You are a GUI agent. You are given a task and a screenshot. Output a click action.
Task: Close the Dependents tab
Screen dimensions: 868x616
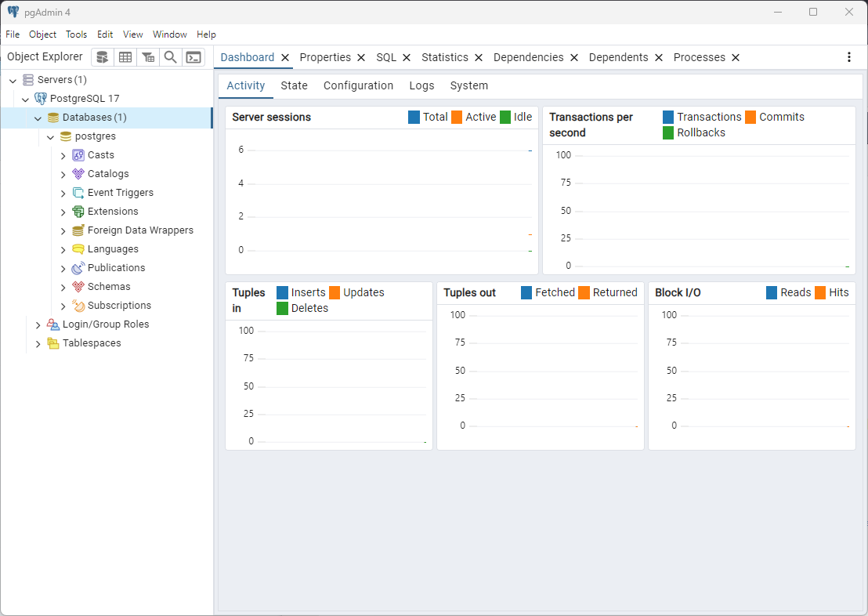659,58
